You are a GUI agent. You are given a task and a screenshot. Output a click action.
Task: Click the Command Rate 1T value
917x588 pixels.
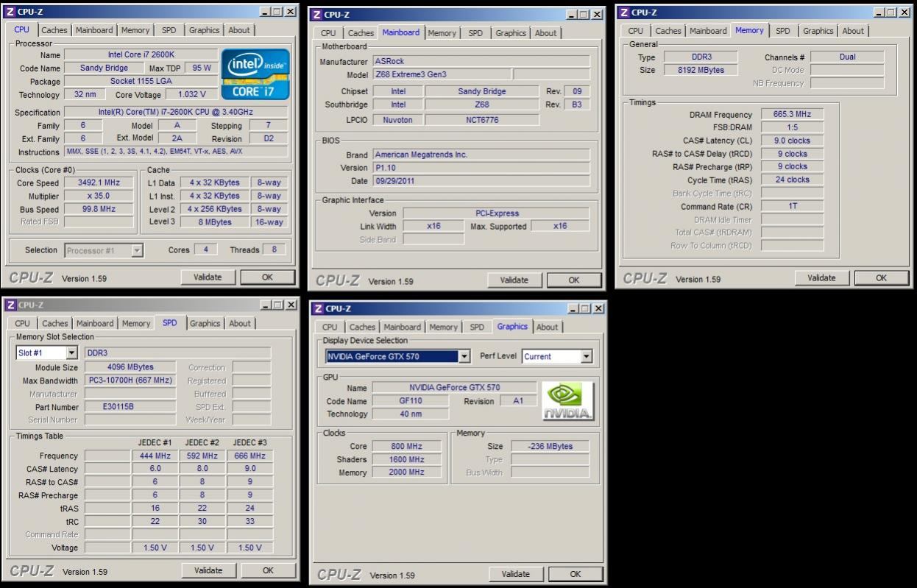pyautogui.click(x=792, y=207)
